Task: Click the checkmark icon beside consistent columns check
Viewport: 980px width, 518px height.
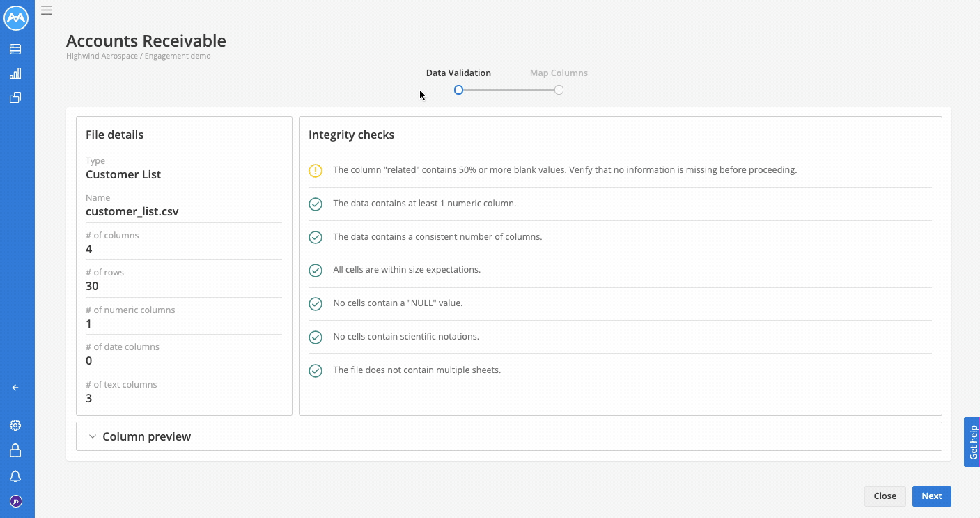Action: (x=316, y=237)
